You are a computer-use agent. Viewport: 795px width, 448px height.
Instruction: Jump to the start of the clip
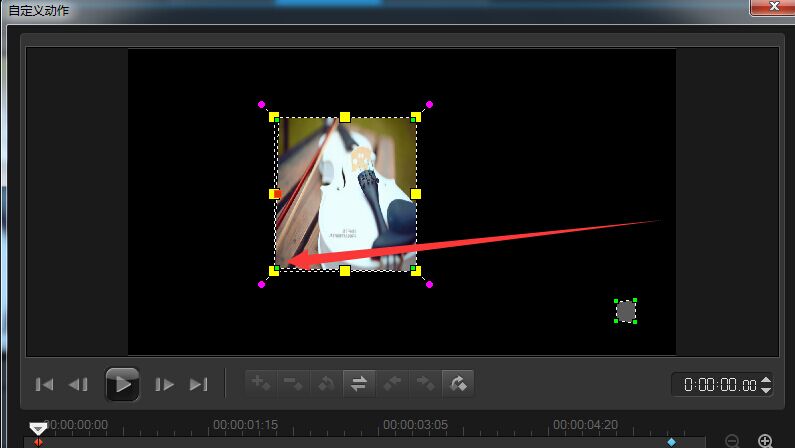tap(45, 385)
